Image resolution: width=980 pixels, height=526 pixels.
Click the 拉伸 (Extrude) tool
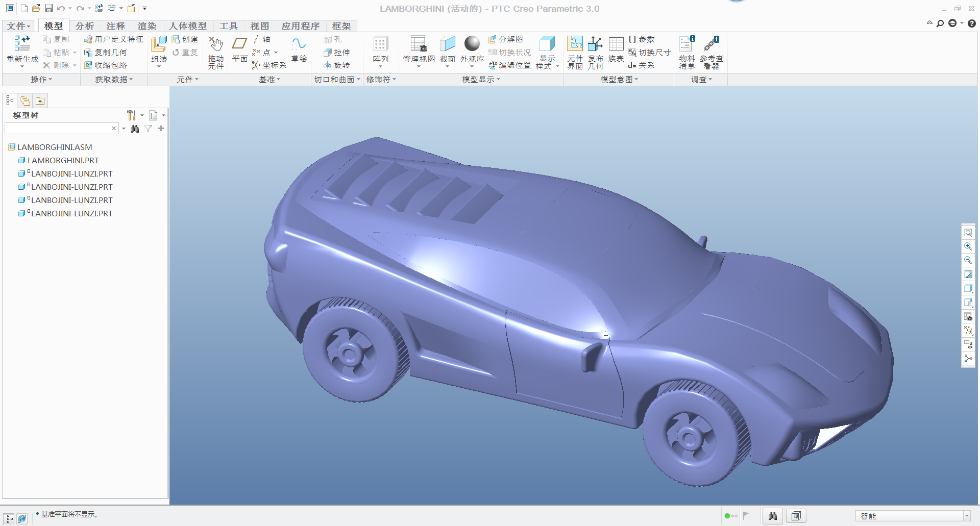click(x=337, y=52)
